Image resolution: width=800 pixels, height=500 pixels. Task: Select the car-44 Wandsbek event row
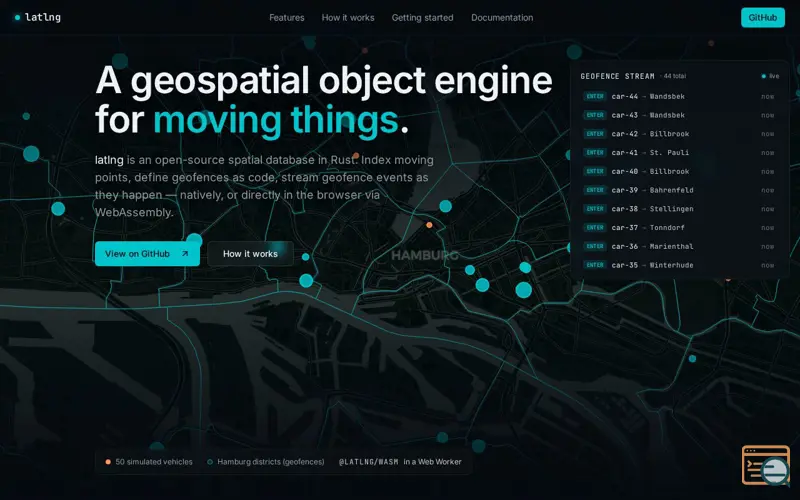pos(679,96)
